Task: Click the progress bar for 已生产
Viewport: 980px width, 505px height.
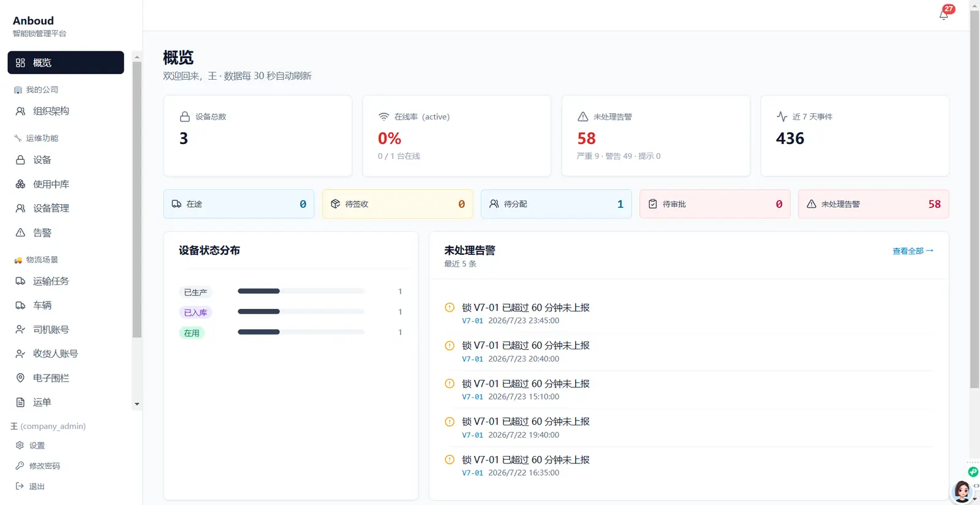Action: (x=301, y=291)
